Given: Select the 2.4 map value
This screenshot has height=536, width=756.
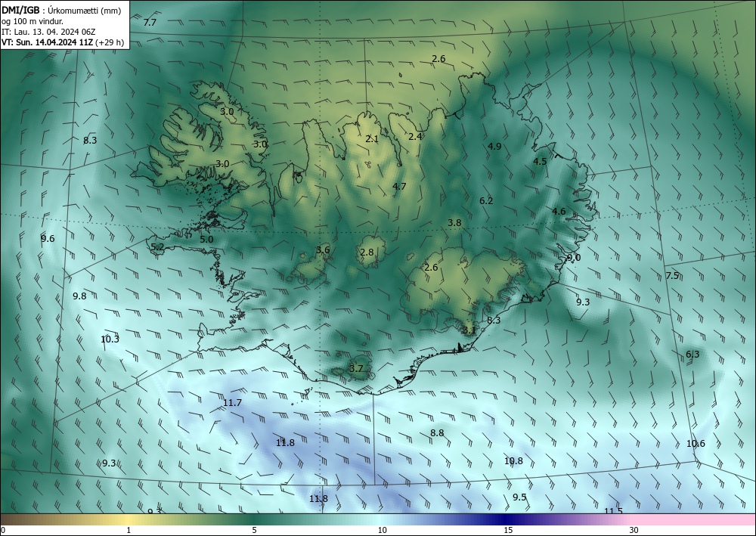Looking at the screenshot, I should click(x=415, y=136).
